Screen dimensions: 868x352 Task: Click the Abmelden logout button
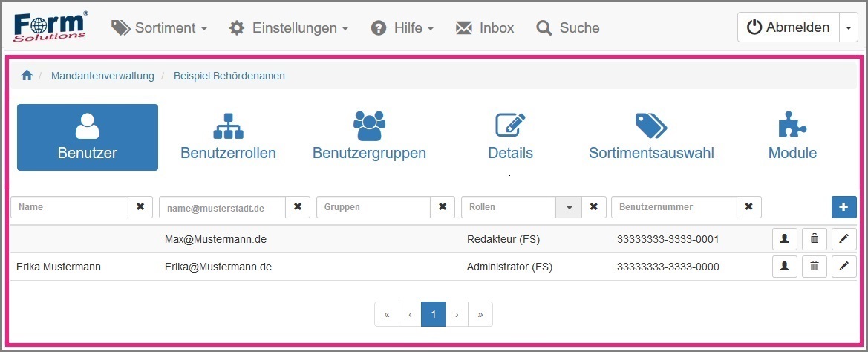click(x=789, y=27)
